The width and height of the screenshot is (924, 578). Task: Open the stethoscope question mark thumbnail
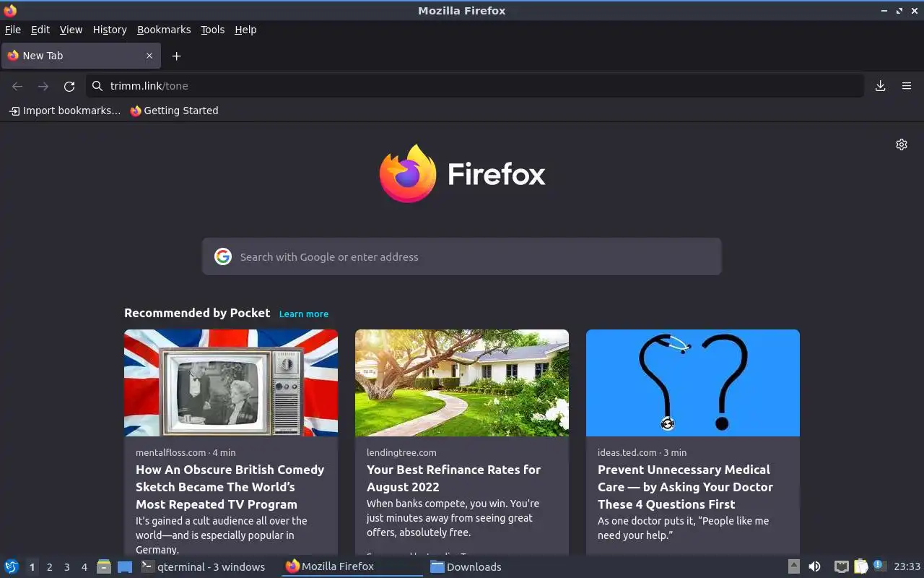tap(693, 383)
